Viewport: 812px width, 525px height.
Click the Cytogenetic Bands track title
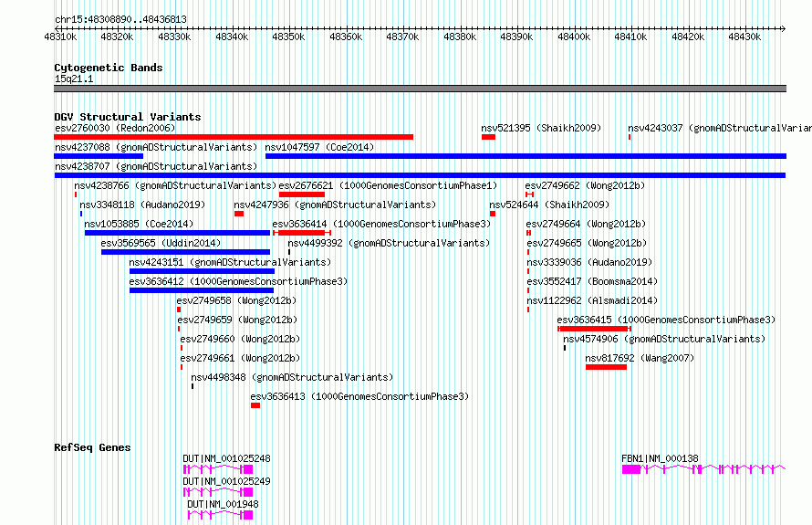click(x=109, y=68)
